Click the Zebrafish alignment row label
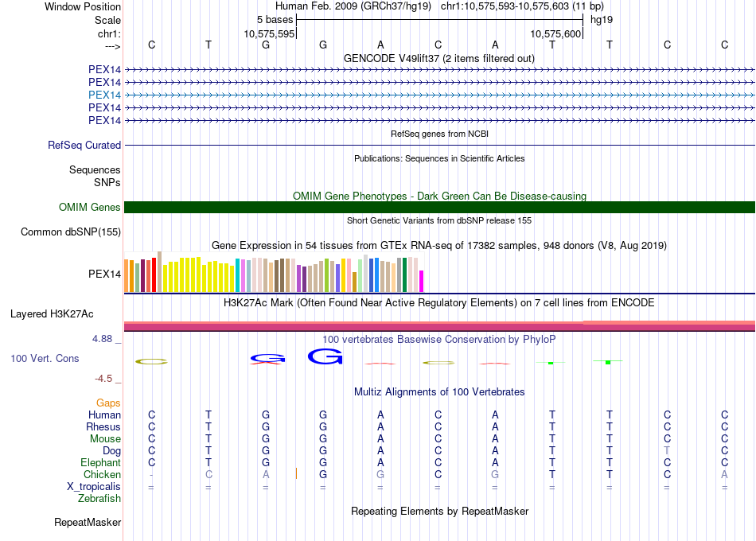Screen dimensions: 756x541 pos(99,499)
